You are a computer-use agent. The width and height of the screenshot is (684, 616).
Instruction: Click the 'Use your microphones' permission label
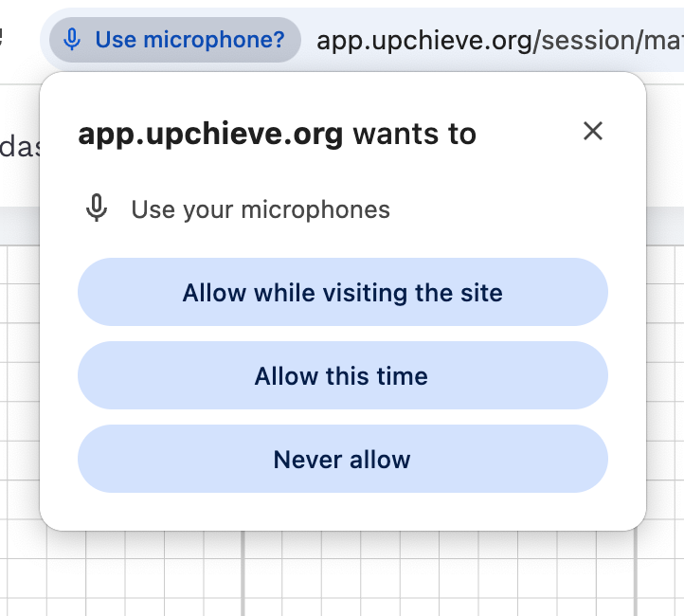click(261, 209)
